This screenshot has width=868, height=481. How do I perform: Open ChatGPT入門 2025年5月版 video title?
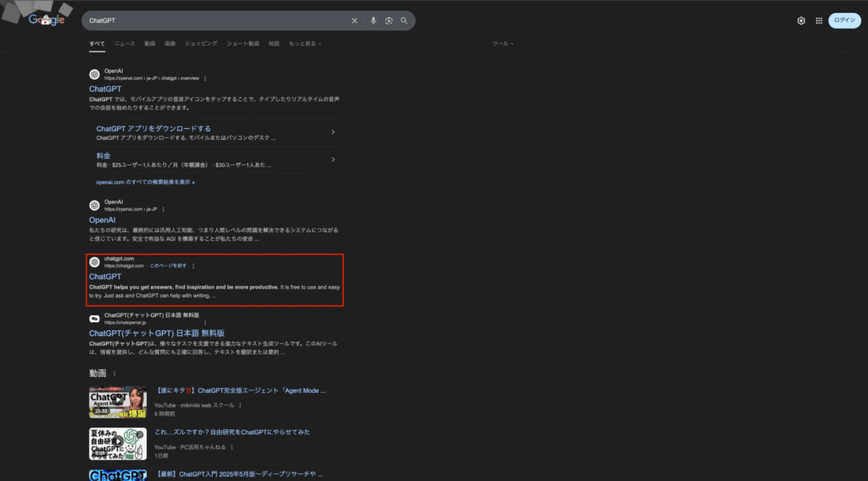tap(238, 474)
